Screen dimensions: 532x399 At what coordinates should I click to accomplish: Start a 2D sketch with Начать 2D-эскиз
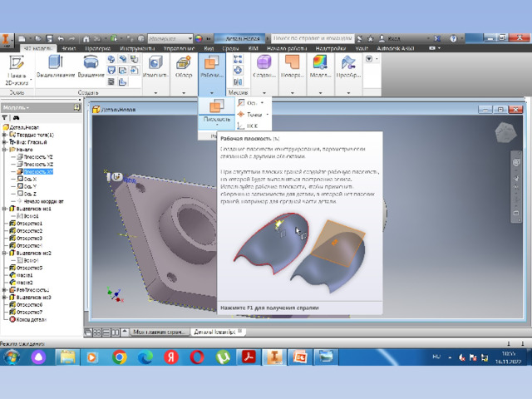pos(17,70)
